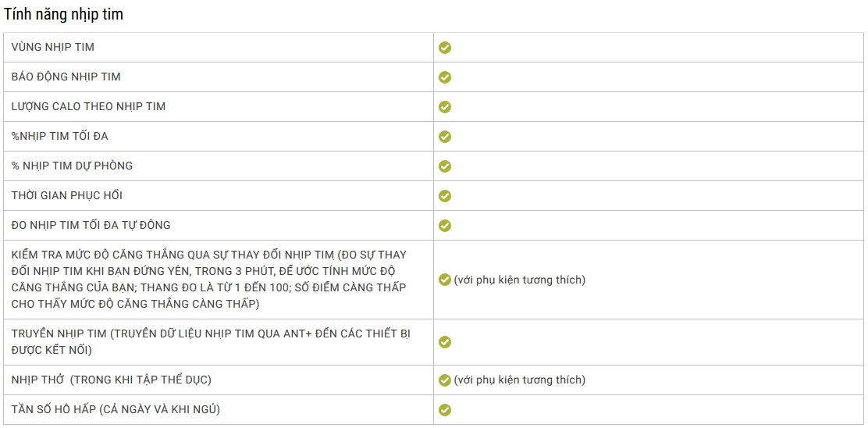Click the checkmark next to BÁO ĐỘNG NHỊP TIM
868x428 pixels.
(444, 77)
